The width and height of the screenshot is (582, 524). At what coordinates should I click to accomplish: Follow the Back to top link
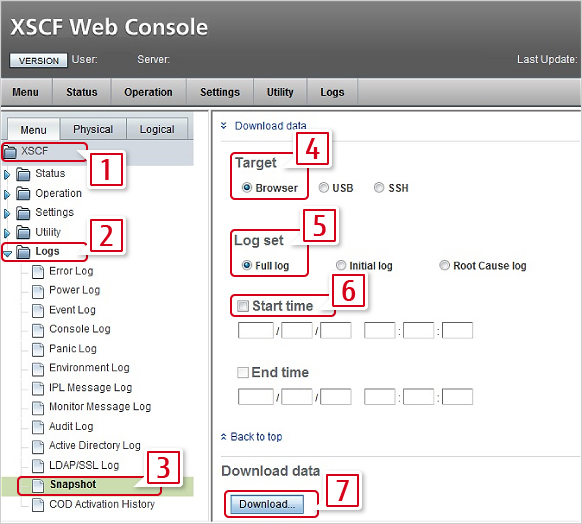256,437
